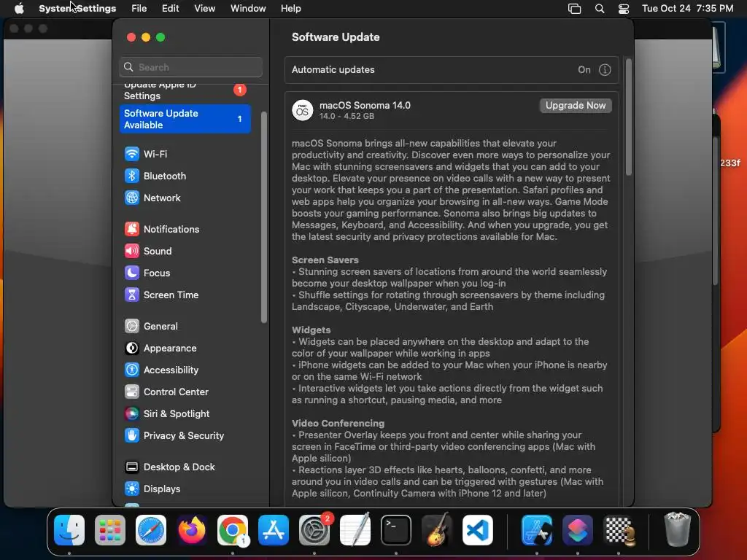Image resolution: width=747 pixels, height=560 pixels.
Task: Open Google Chrome from the Dock
Action: coord(233,530)
